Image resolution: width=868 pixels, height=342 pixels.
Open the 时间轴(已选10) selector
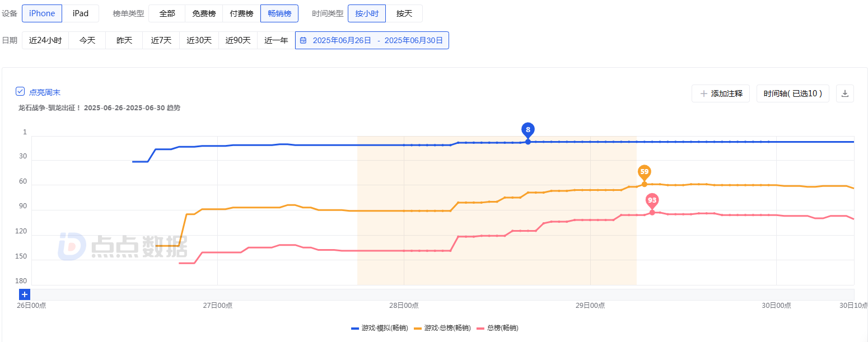[792, 93]
